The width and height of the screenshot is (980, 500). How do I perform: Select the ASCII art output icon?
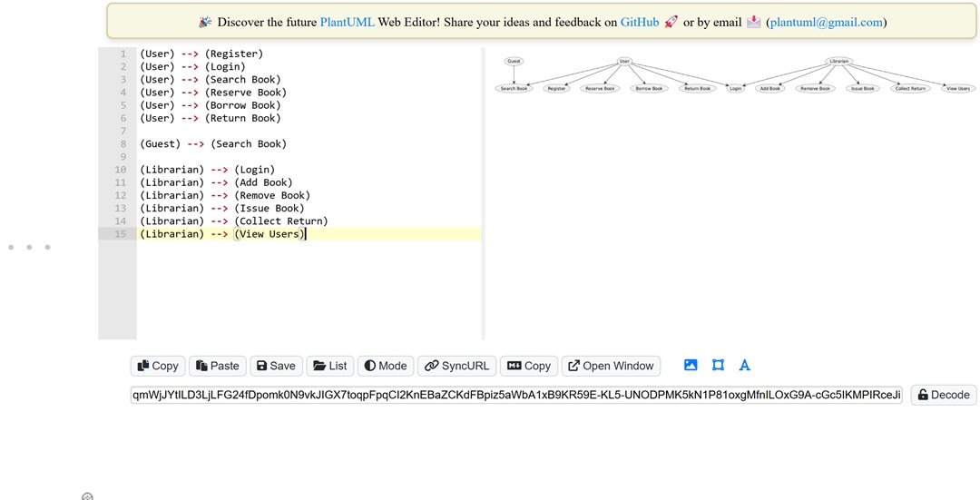(x=744, y=365)
